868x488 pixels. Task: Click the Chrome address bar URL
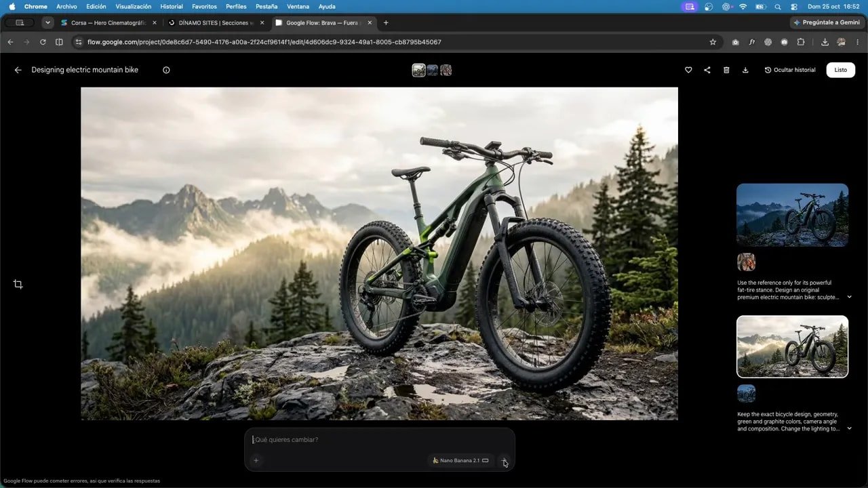pos(264,42)
